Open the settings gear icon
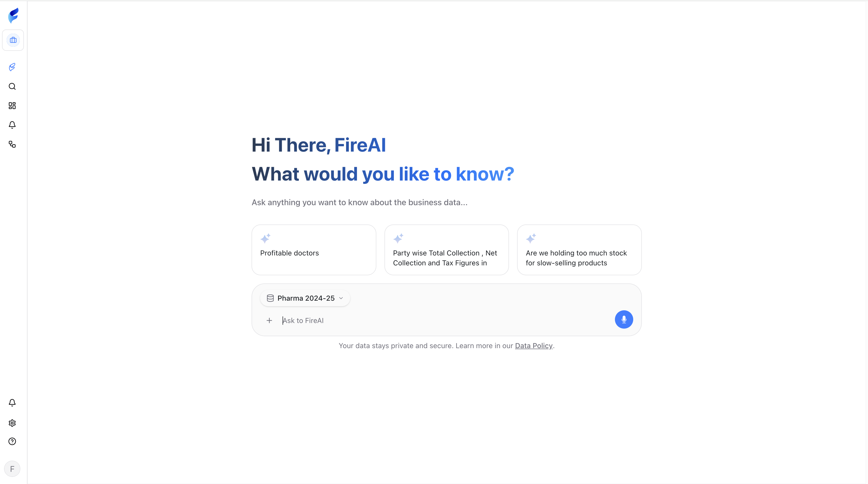This screenshot has height=484, width=868. click(12, 423)
